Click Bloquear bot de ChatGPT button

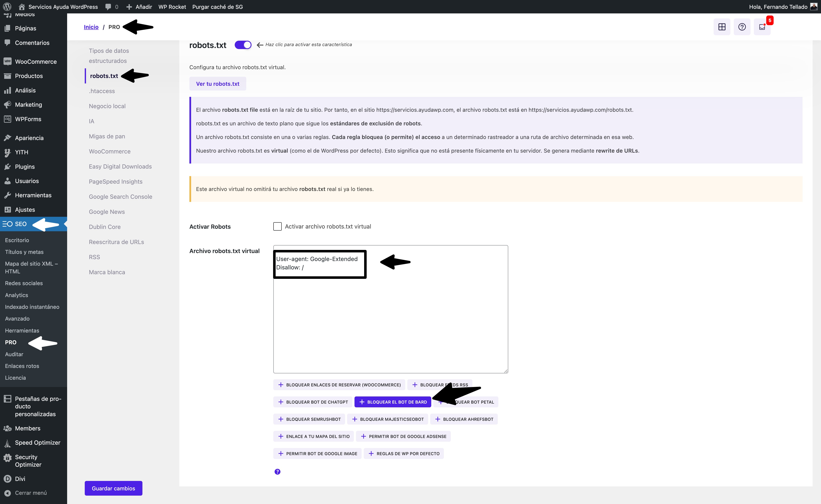[x=313, y=402]
